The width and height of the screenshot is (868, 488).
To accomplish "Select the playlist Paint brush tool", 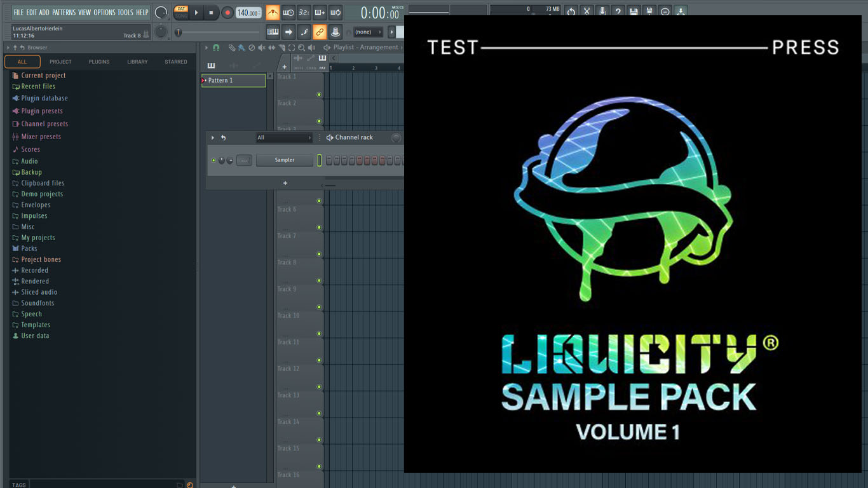I will point(241,48).
